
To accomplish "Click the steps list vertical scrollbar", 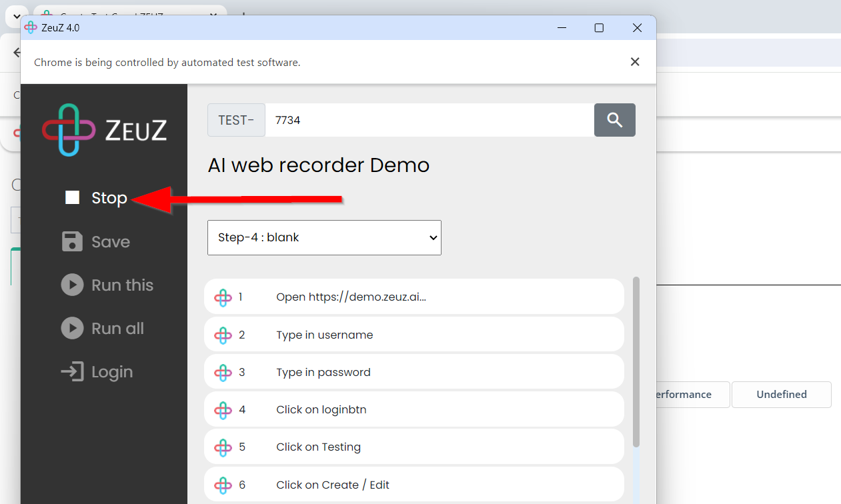I will [636, 361].
